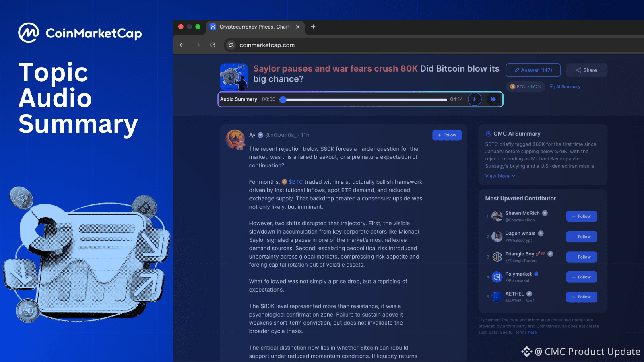Click the browser forward arrow
Image resolution: width=644 pixels, height=362 pixels.
(x=197, y=45)
